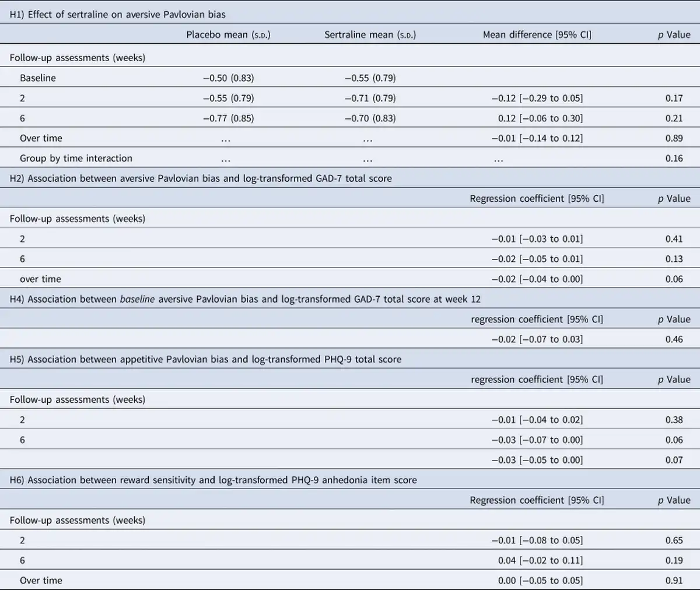Screen dimensions: 700x590
Task: Click the H4 baseline aversive bias header
Action: point(245,299)
